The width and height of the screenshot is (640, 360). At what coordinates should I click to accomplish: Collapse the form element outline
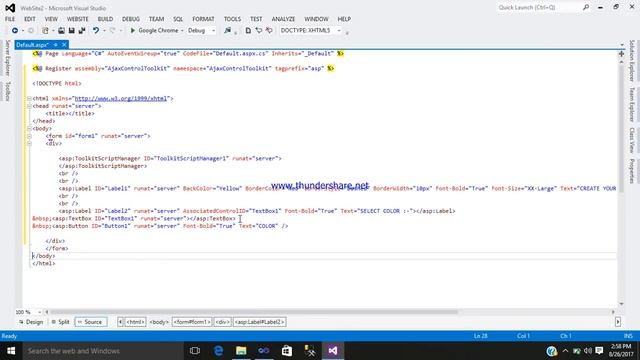(x=29, y=136)
